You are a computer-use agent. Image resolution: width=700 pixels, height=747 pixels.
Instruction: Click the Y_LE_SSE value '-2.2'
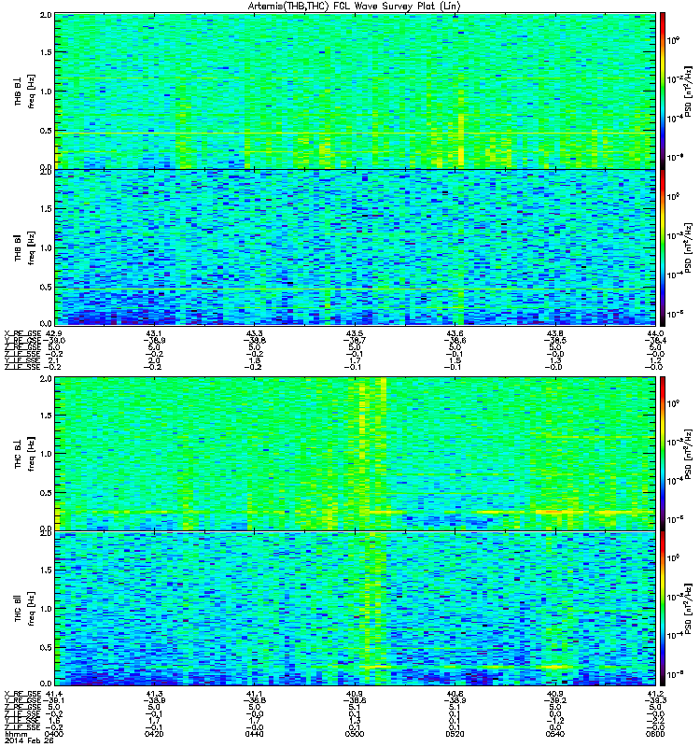tap(656, 720)
